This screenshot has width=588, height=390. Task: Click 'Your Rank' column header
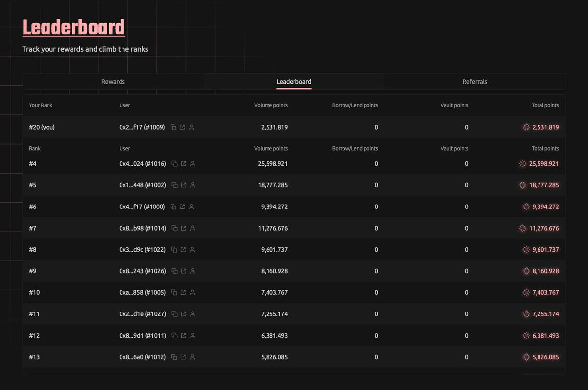pyautogui.click(x=41, y=105)
